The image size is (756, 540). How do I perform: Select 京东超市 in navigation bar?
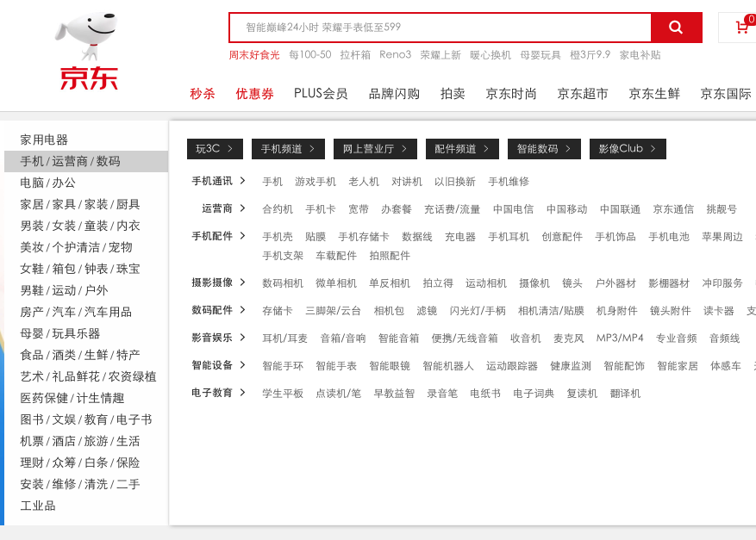point(582,94)
